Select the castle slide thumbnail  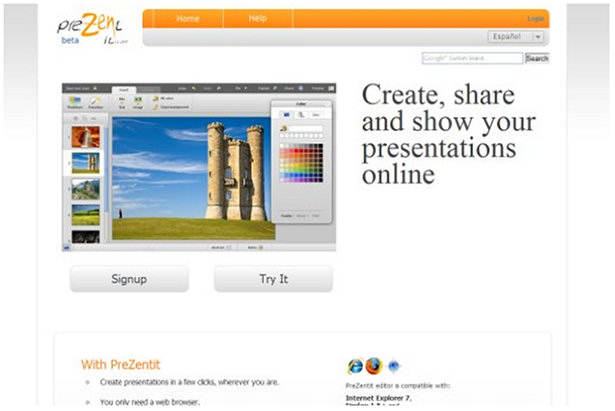click(86, 163)
